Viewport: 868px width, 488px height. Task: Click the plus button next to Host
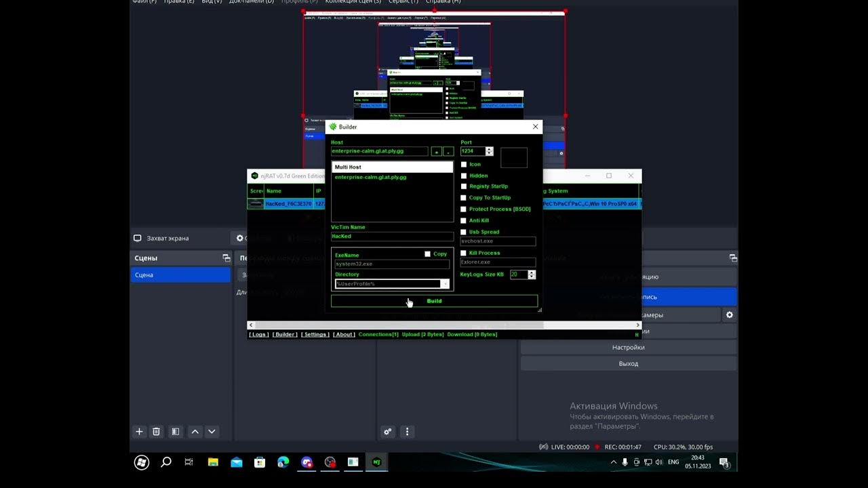pyautogui.click(x=436, y=151)
